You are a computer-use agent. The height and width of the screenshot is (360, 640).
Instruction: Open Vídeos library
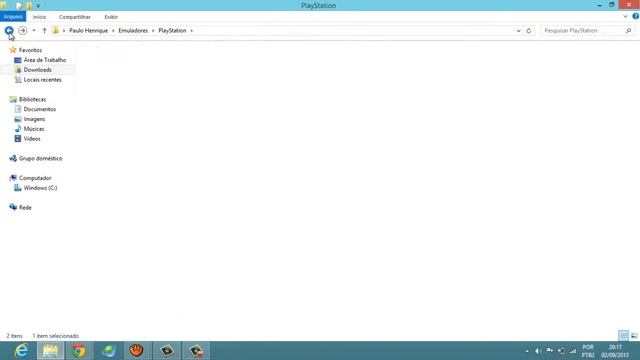(32, 138)
